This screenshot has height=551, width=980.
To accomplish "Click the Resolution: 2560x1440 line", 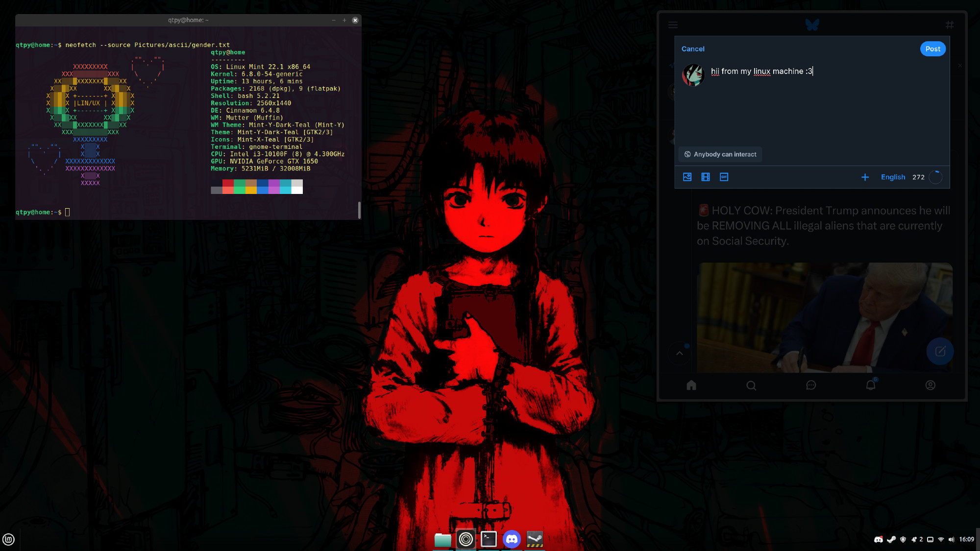I will 251,104.
